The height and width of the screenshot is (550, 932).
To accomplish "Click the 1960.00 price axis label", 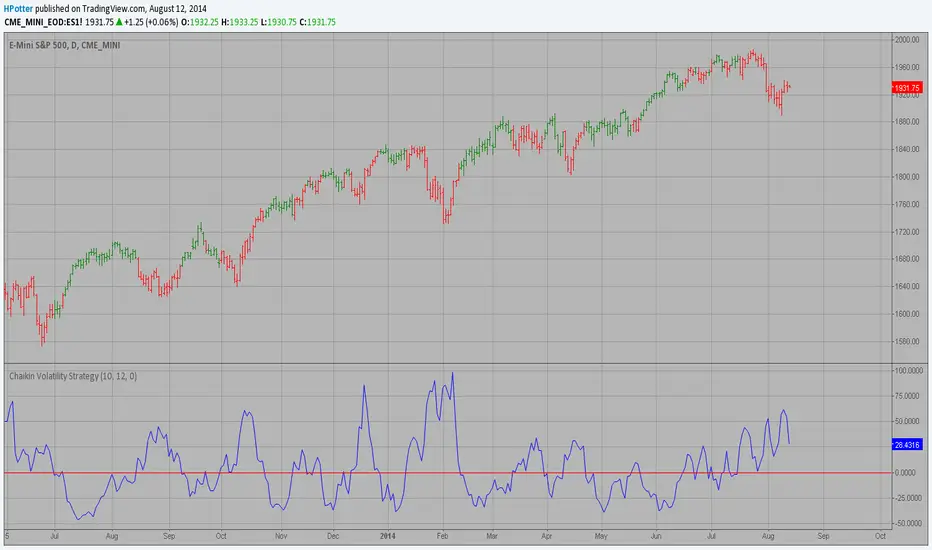I will tap(908, 67).
